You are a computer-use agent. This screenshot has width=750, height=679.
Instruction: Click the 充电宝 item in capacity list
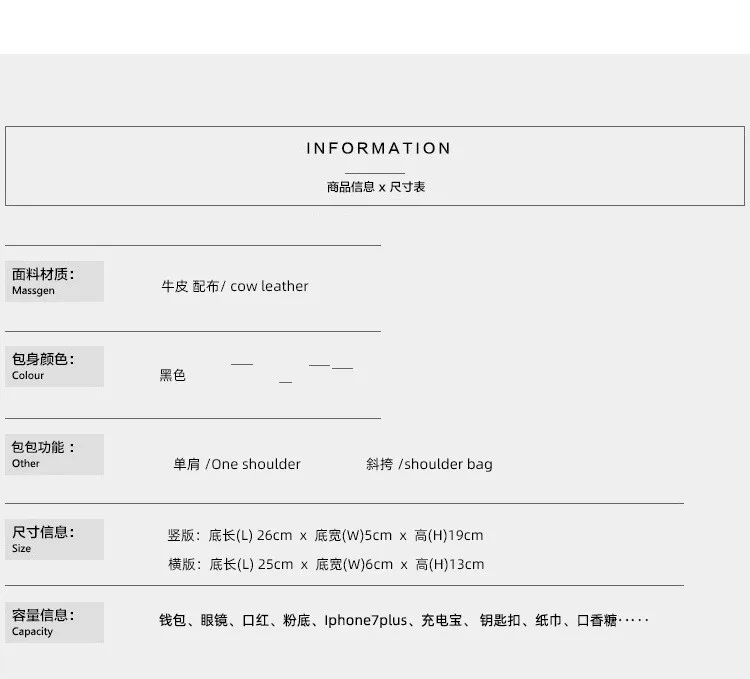(441, 620)
